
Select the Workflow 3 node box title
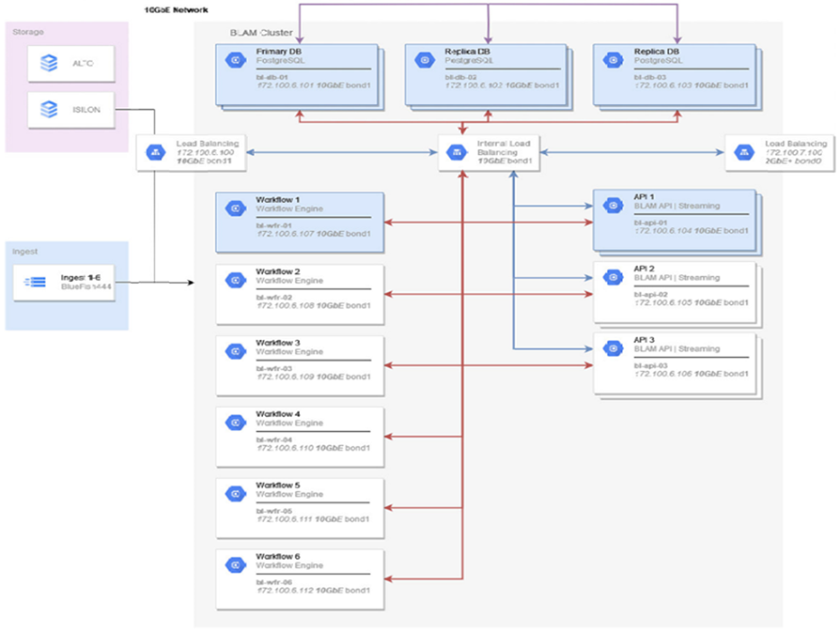(278, 342)
